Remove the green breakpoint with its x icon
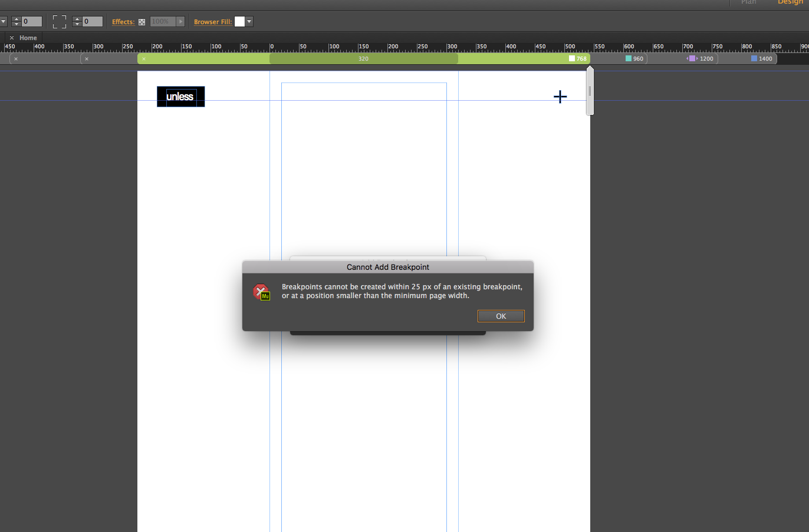Viewport: 809px width, 532px height. [144, 59]
